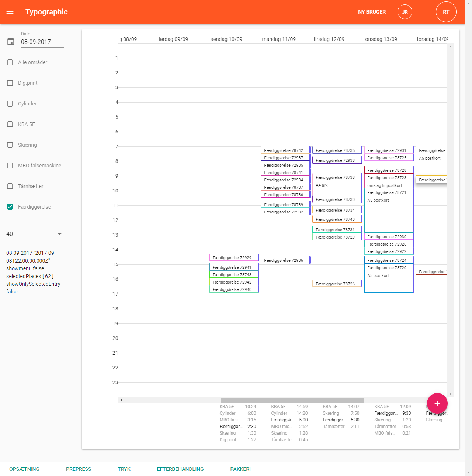Screen dimensions: 472x476
Task: Select the Færdiggørelse 78742 entry
Action: point(286,150)
